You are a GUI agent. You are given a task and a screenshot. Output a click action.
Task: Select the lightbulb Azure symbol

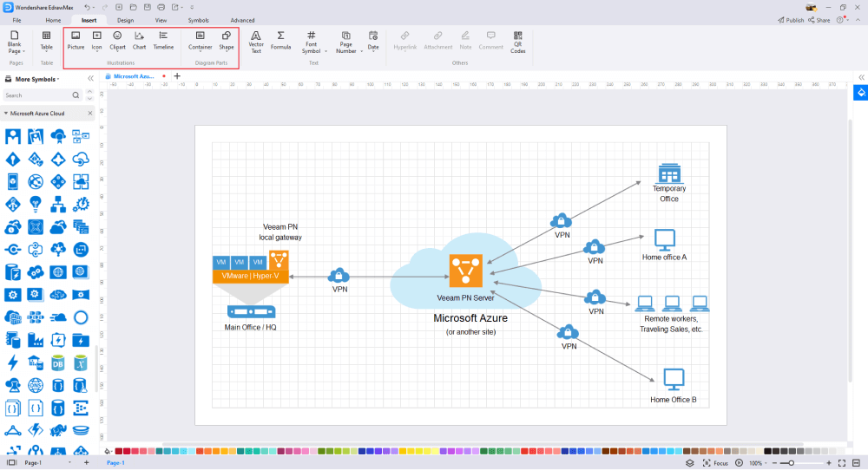(x=36, y=204)
